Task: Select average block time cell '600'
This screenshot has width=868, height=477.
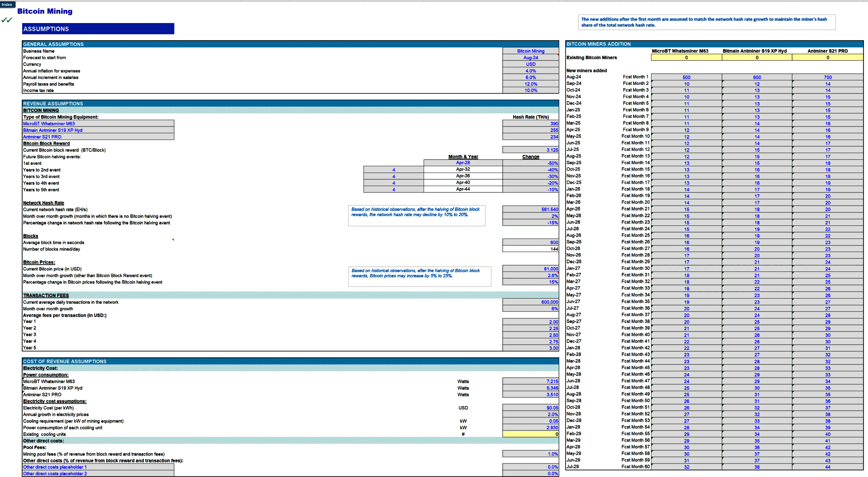Action: [x=531, y=243]
